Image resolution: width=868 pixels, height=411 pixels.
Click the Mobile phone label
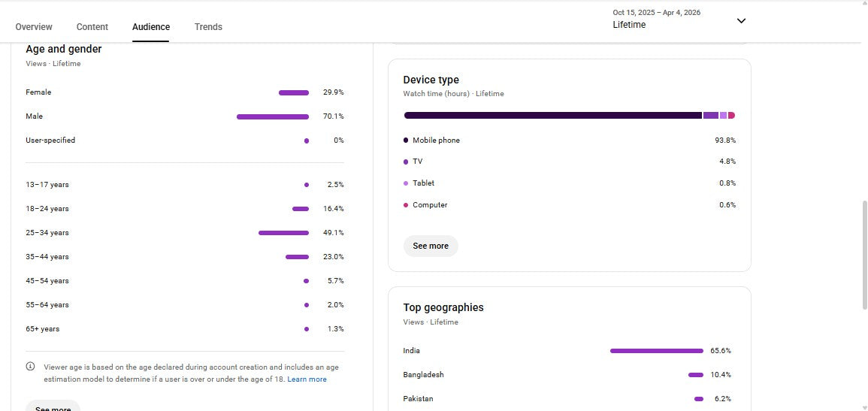[x=436, y=140]
